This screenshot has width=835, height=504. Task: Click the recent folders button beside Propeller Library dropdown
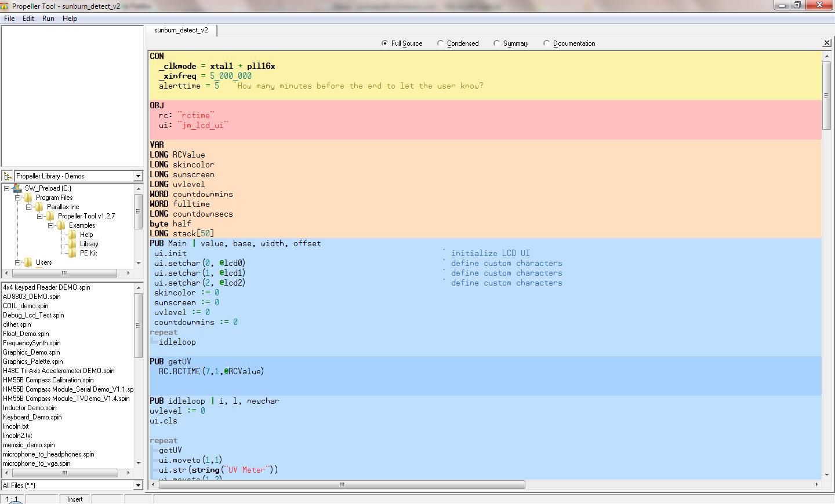click(x=8, y=176)
